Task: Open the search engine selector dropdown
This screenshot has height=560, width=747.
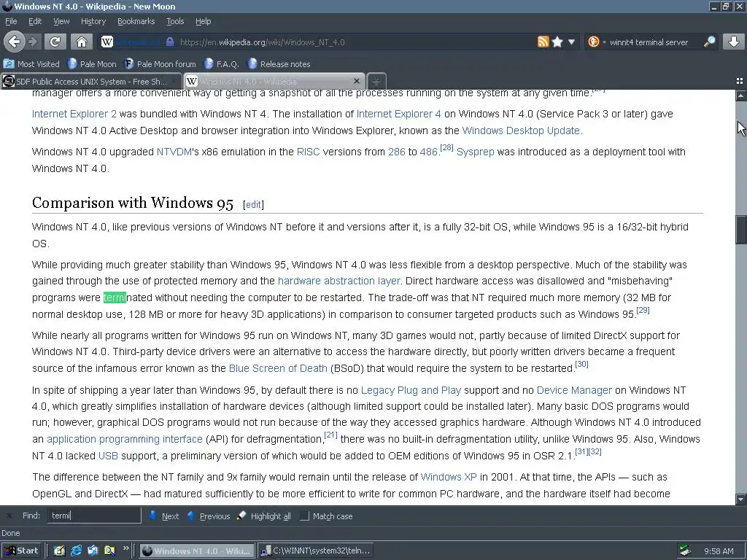Action: coord(596,42)
